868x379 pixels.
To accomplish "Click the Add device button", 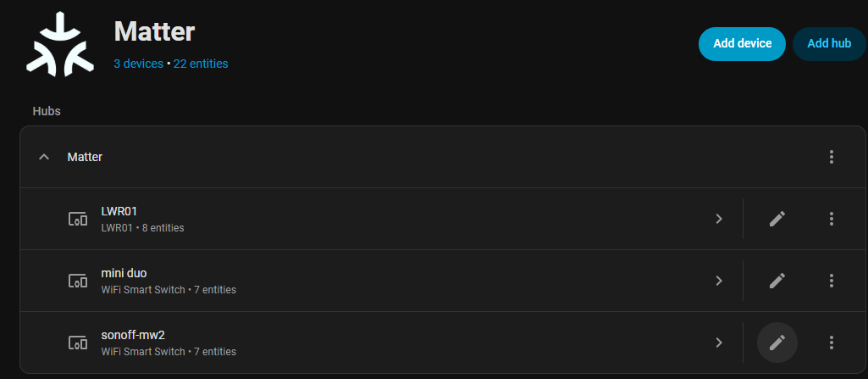I will point(742,44).
